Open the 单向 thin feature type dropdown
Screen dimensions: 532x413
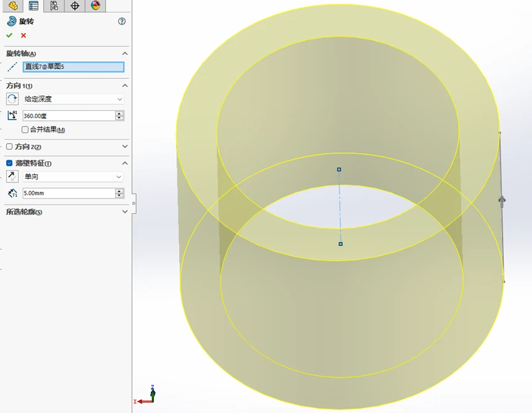(73, 177)
